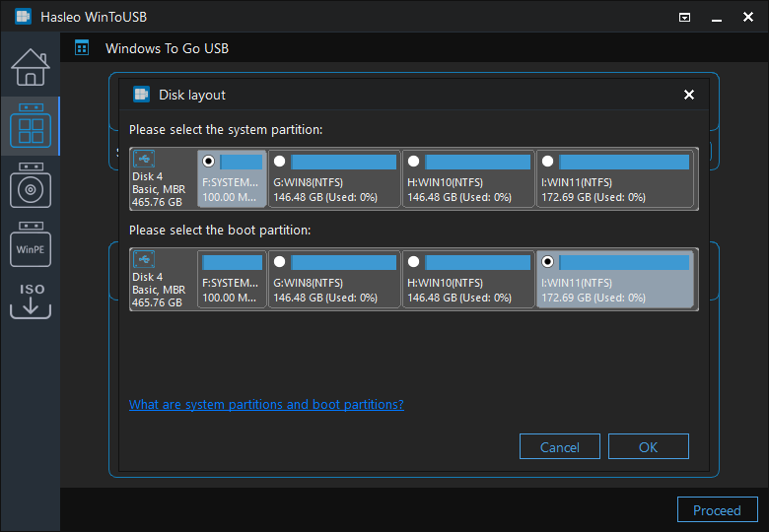Click the Cancel button
The width and height of the screenshot is (769, 532).
560,446
